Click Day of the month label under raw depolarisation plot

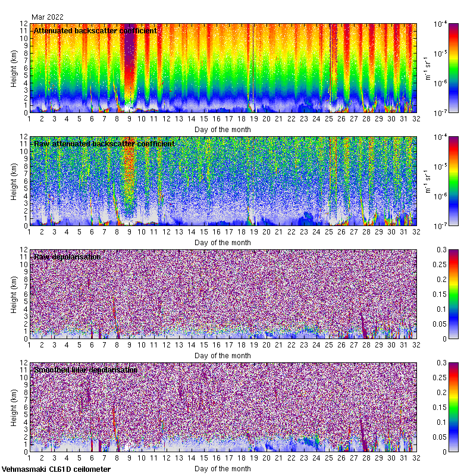tap(222, 355)
